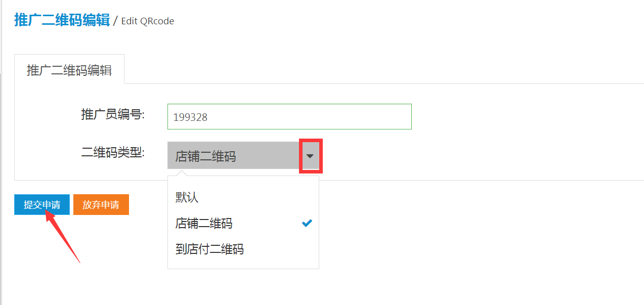Choose 店铺二维码 in the dropdown list

tap(204, 223)
